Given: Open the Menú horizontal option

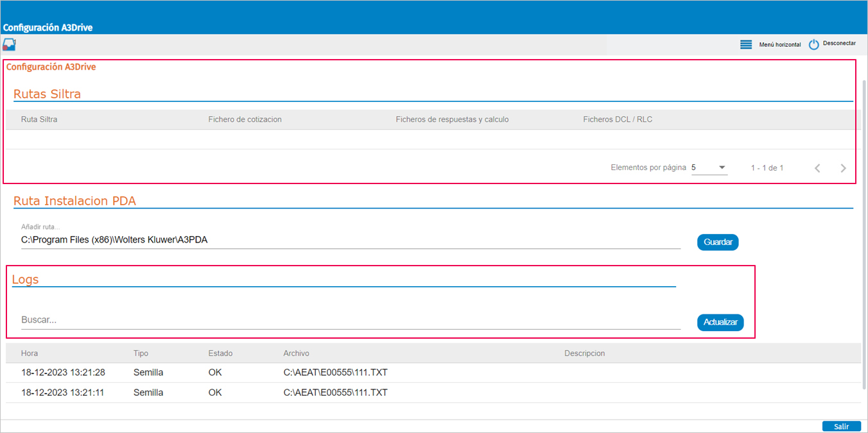Looking at the screenshot, I should click(x=780, y=45).
